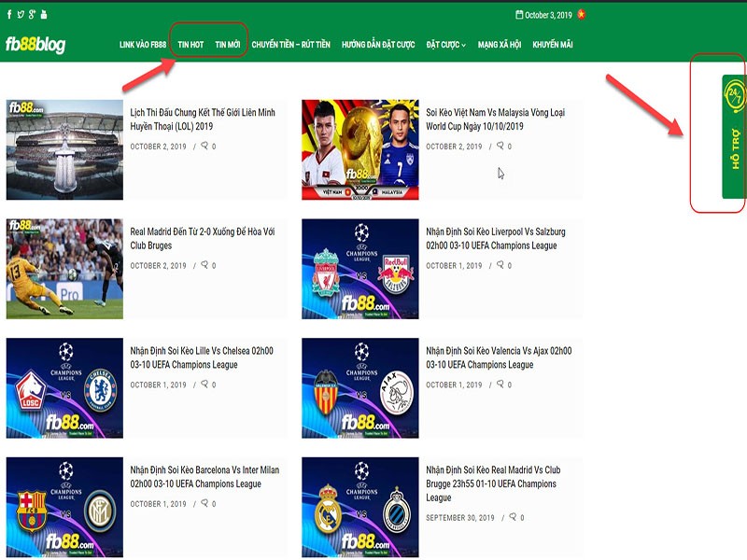Image resolution: width=747 pixels, height=560 pixels.
Task: Click date October 2, 2019 under Liên Minh post
Action: click(x=158, y=147)
